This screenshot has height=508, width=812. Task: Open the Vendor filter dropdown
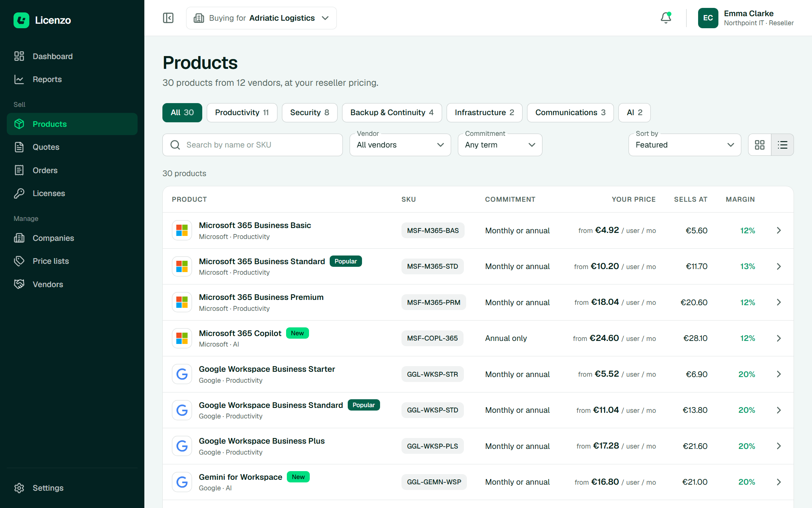[x=400, y=145]
